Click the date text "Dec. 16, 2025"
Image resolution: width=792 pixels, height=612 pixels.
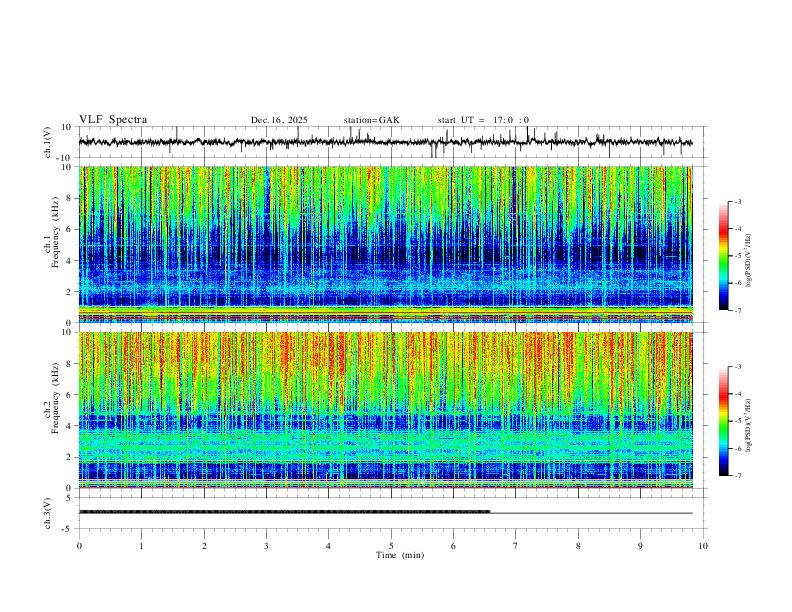pos(279,120)
